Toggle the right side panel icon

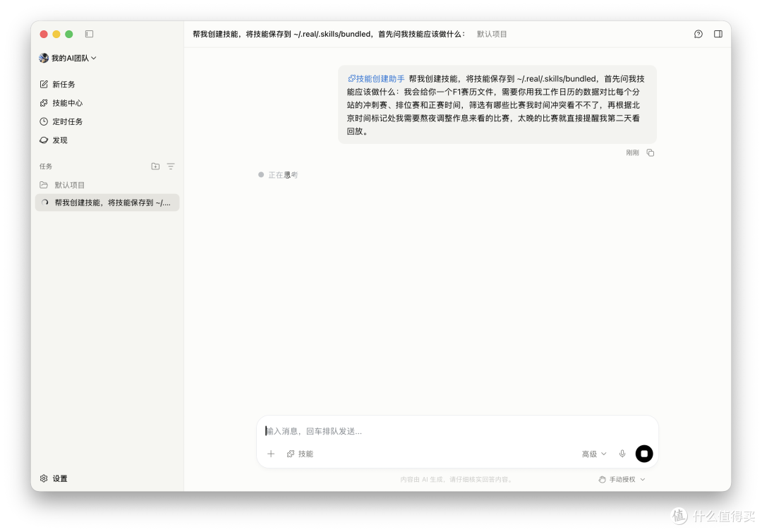(718, 34)
